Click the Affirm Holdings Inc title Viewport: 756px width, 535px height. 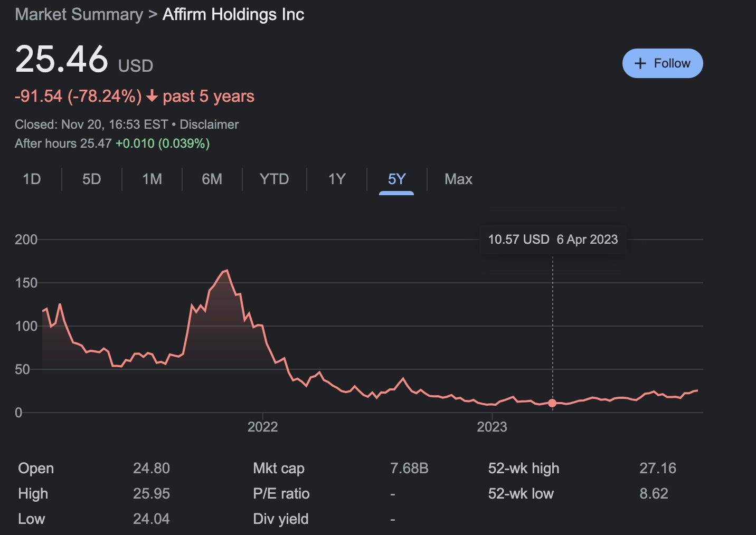[x=233, y=14]
